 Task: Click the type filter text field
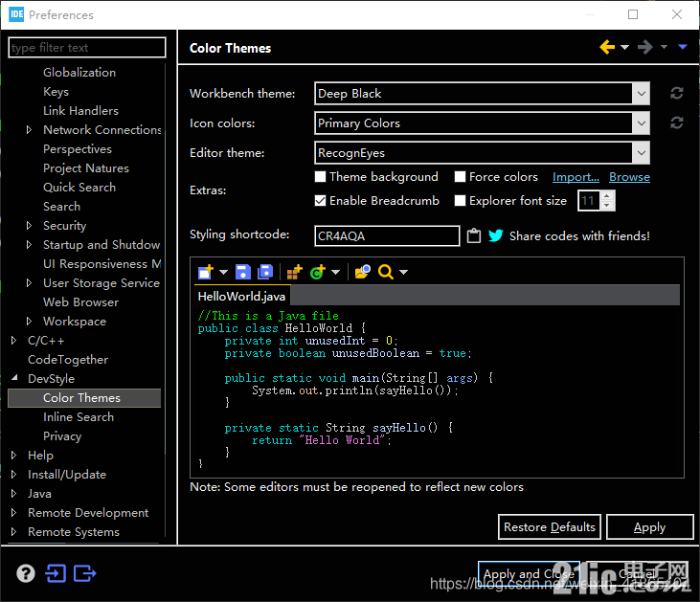point(87,47)
